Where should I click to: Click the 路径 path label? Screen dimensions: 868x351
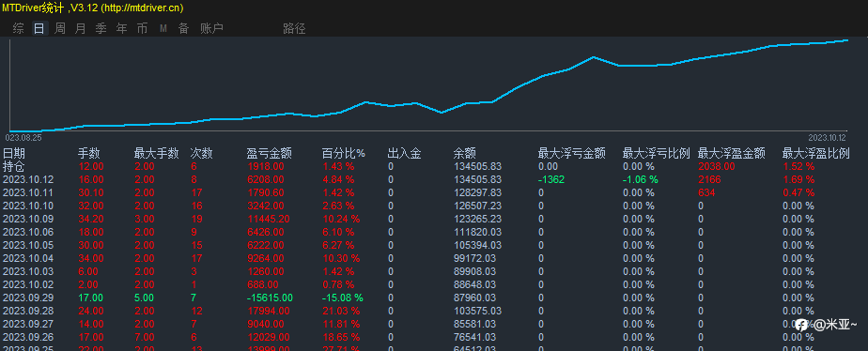click(x=294, y=29)
